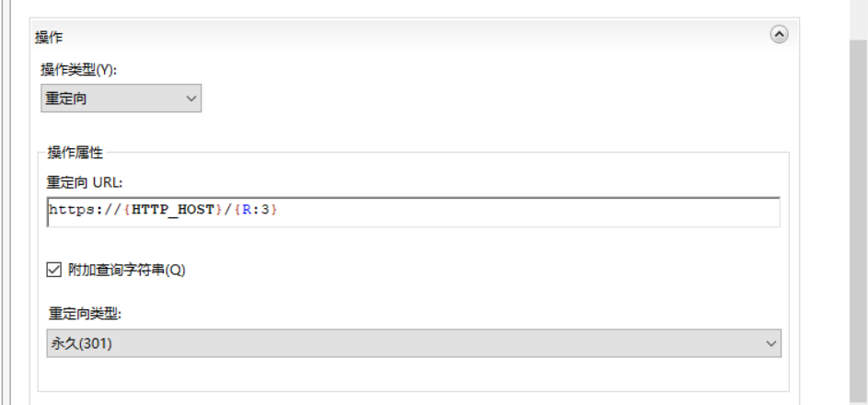
Task: Click the 重定向类型: label
Action: point(85,313)
